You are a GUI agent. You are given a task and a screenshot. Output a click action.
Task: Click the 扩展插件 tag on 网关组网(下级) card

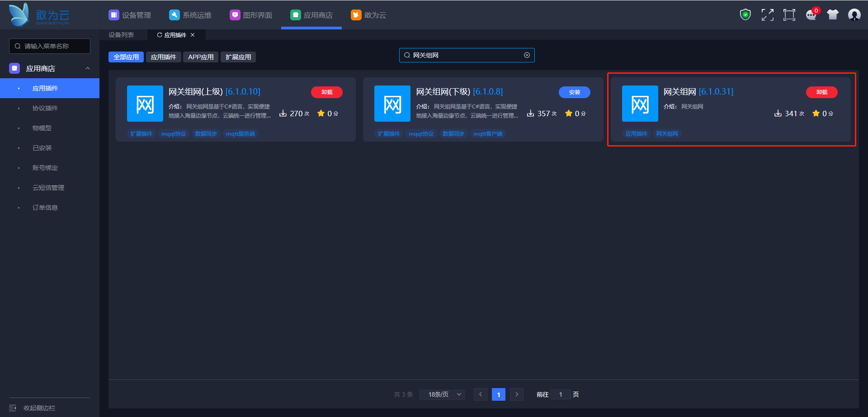point(389,134)
